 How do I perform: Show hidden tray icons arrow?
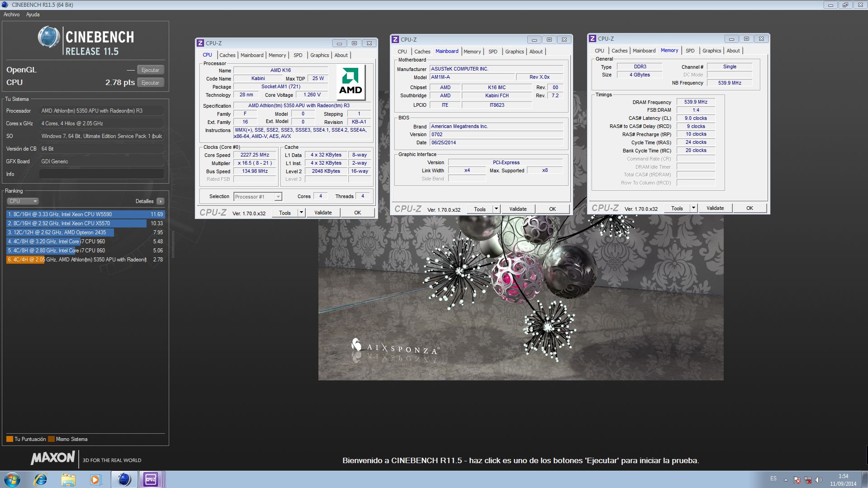click(786, 480)
